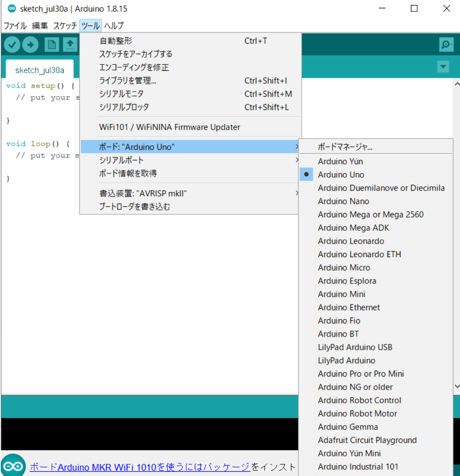Image resolution: width=460 pixels, height=476 pixels.
Task: Click the Arduino MKR WiFi 1010 package link
Action: click(x=140, y=467)
